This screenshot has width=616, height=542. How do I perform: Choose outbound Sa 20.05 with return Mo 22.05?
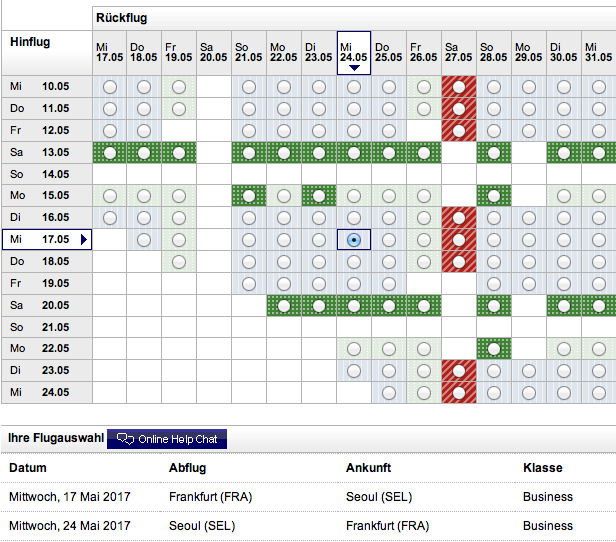click(x=284, y=305)
